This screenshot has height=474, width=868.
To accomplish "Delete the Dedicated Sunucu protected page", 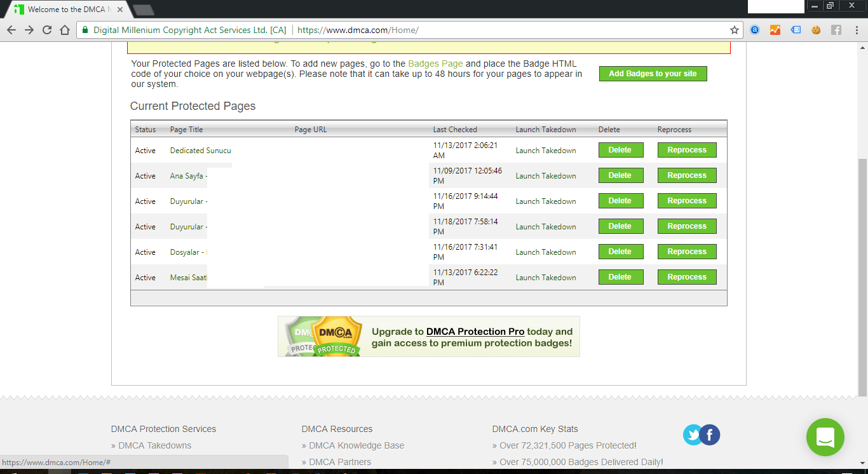I will point(620,149).
